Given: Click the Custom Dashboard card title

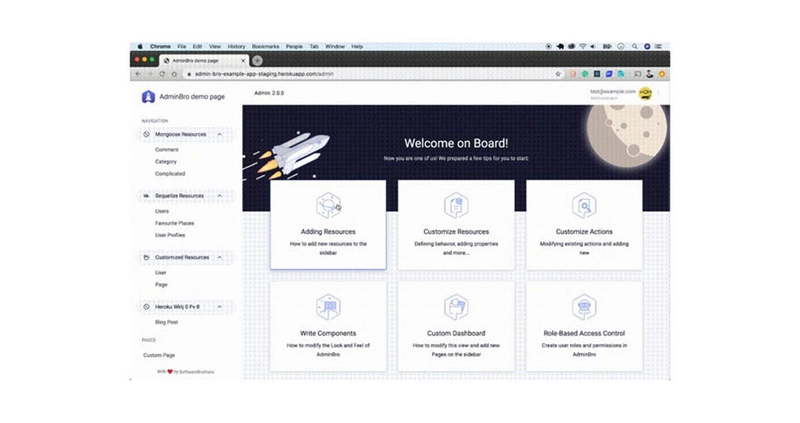Looking at the screenshot, I should tap(456, 333).
